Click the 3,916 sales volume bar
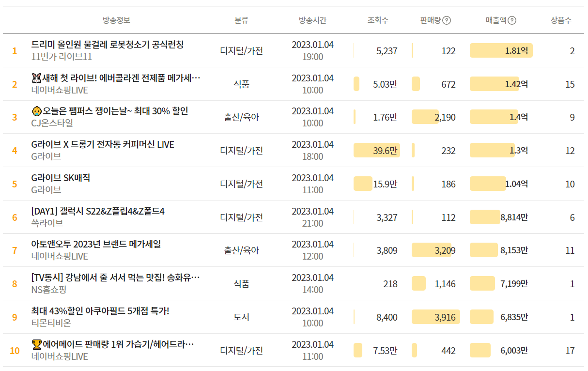This screenshot has width=588, height=371. click(436, 317)
